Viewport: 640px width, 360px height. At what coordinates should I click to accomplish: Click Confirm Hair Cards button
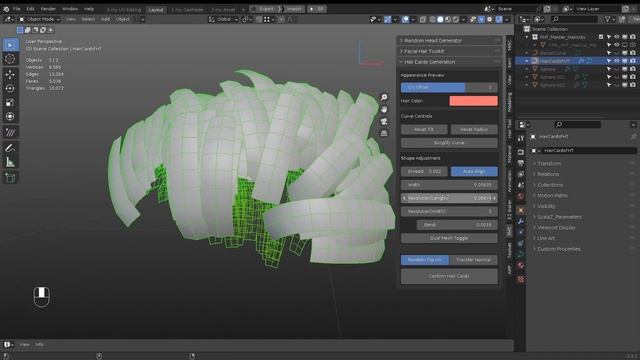(x=449, y=276)
